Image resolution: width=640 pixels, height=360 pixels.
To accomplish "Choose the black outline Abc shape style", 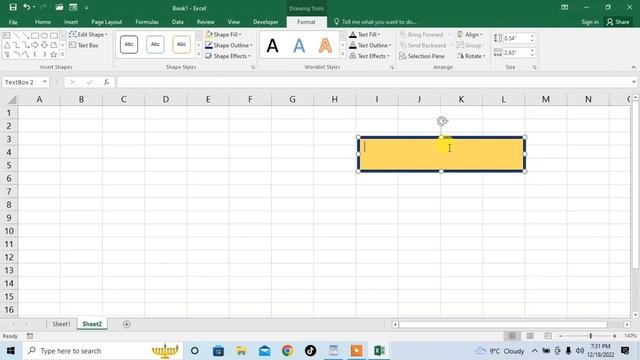I will click(x=129, y=44).
